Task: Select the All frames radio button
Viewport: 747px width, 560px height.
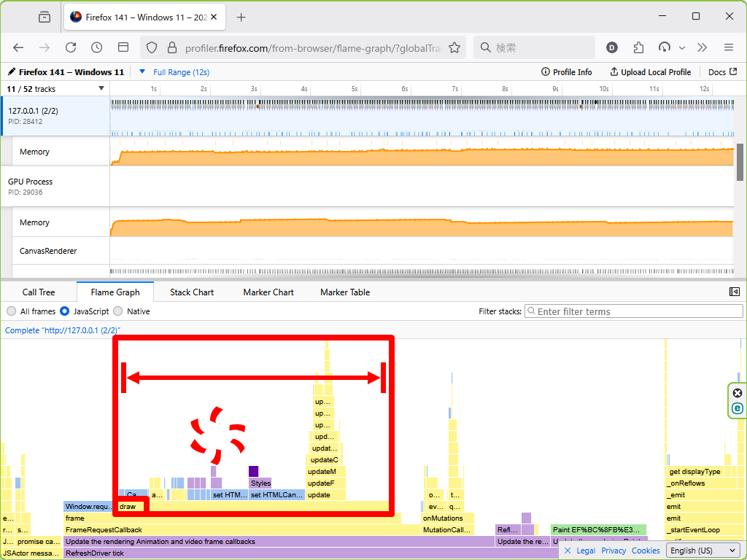Action: [x=12, y=311]
